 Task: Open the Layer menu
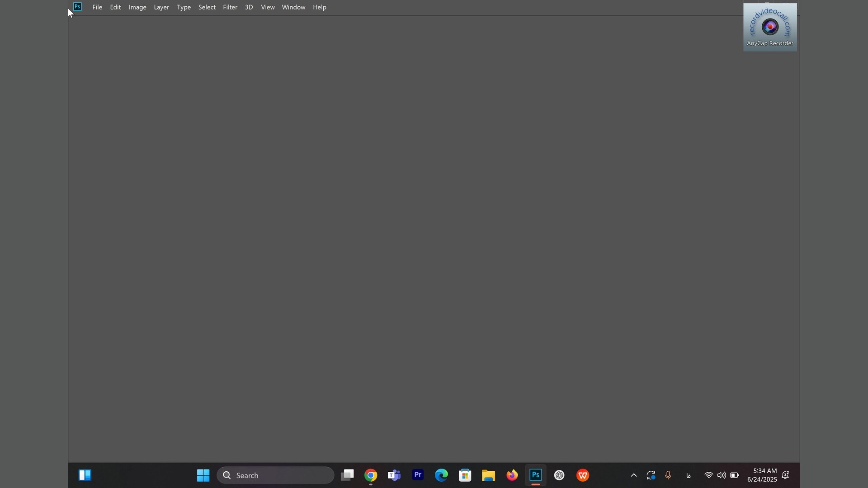click(x=161, y=7)
